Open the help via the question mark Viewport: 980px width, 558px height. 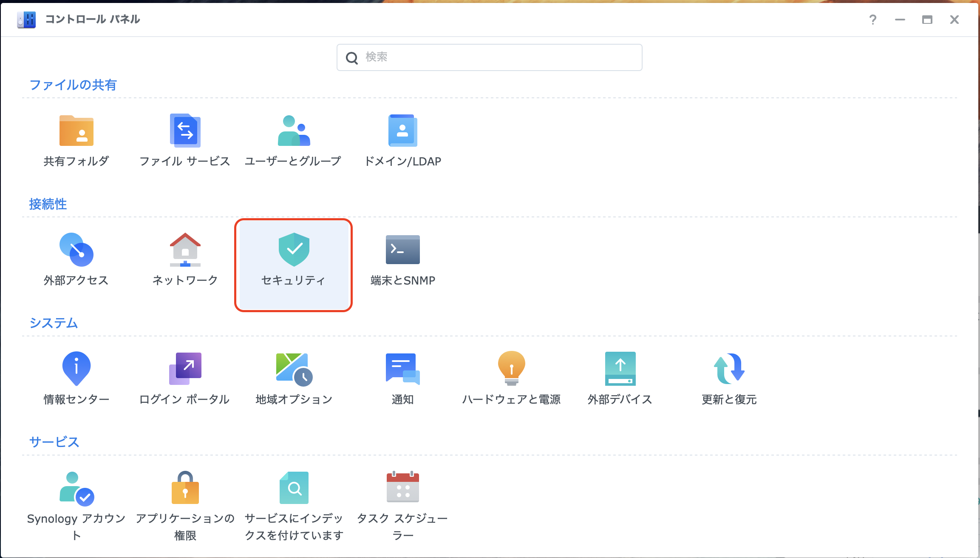873,20
